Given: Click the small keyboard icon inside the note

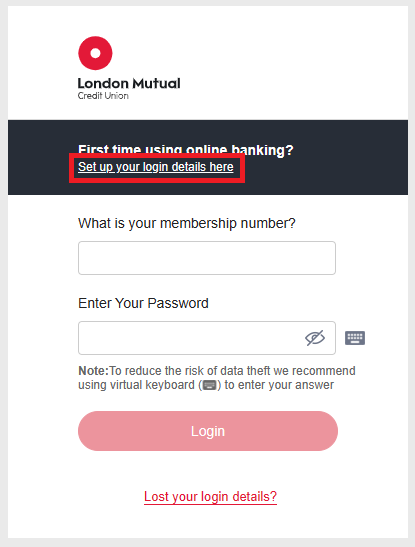Looking at the screenshot, I should (210, 385).
